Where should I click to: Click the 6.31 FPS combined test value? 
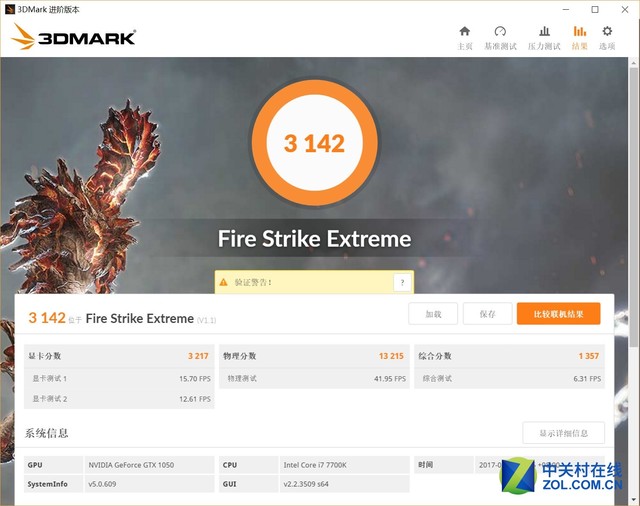587,379
